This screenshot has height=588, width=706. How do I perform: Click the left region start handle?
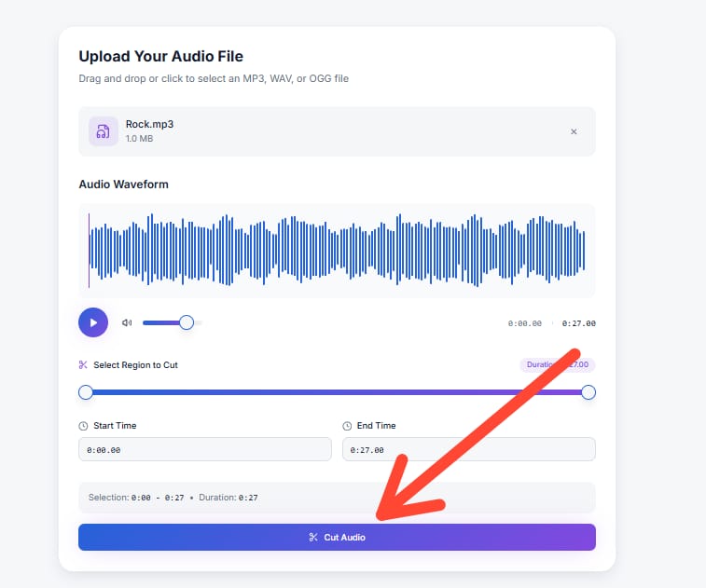pyautogui.click(x=86, y=392)
